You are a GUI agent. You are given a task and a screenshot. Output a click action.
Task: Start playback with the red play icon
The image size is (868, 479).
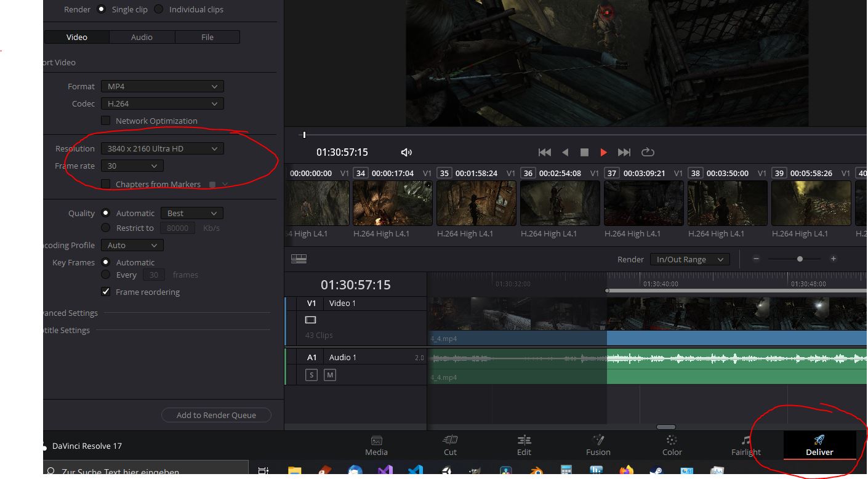point(603,152)
